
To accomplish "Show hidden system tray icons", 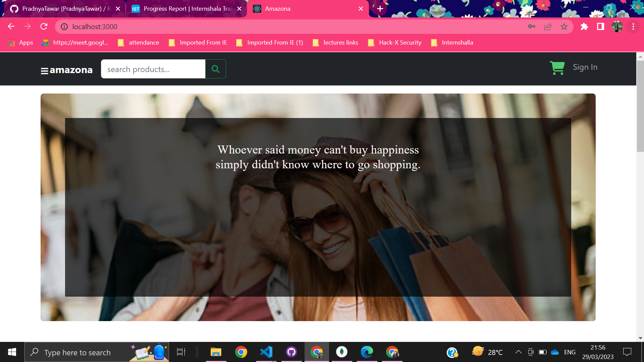I will click(x=518, y=352).
